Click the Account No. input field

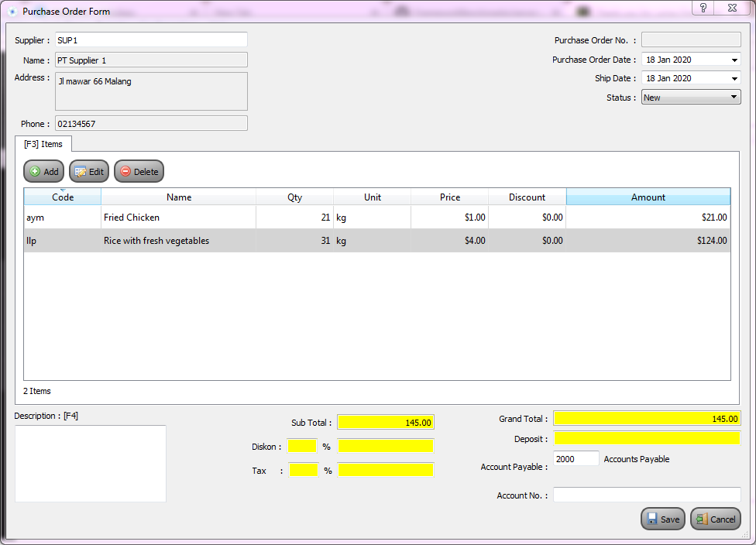pyautogui.click(x=647, y=495)
